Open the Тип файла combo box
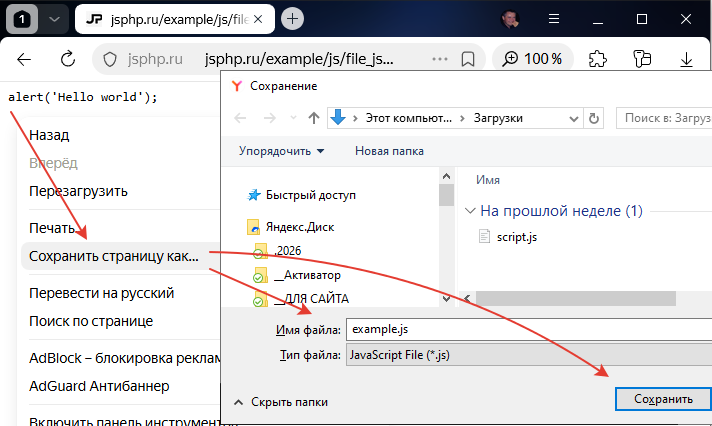This screenshot has height=426, width=712. 527,355
